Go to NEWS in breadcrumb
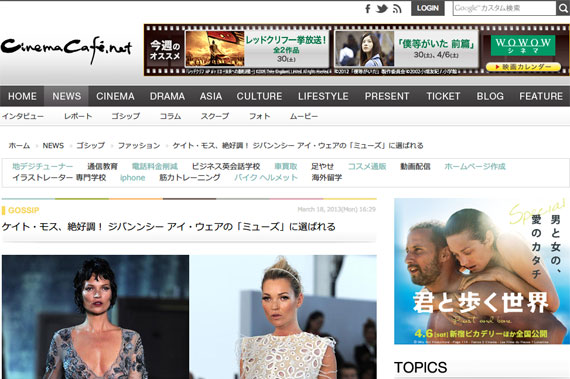Image resolution: width=570 pixels, height=379 pixels. coord(53,146)
